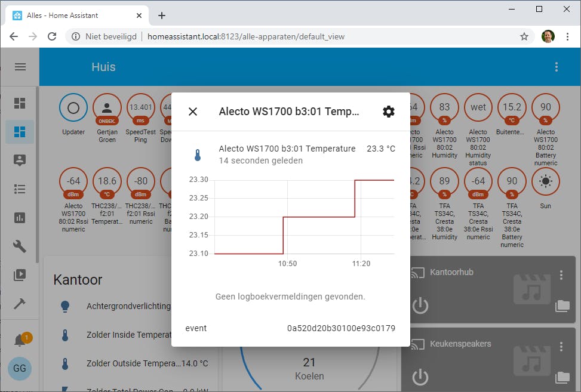581x392 pixels.
Task: Select the highlighted dashboard sidebar icon
Action: (x=20, y=132)
